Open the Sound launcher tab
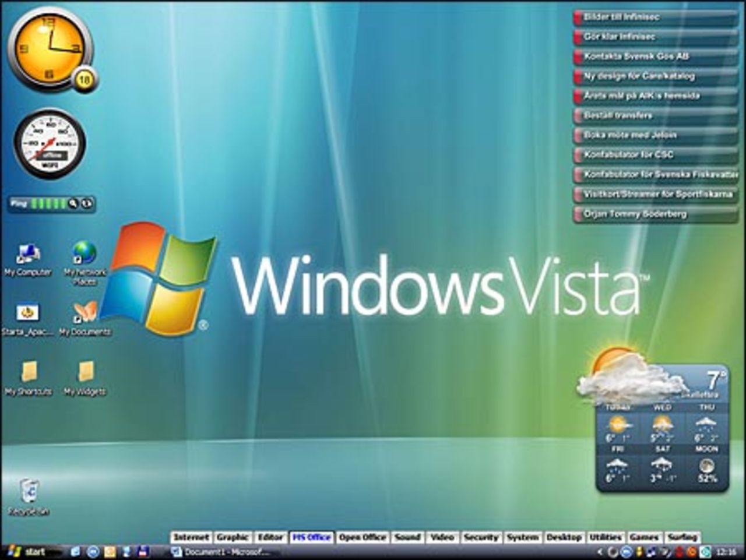This screenshot has height=560, width=746. [407, 537]
